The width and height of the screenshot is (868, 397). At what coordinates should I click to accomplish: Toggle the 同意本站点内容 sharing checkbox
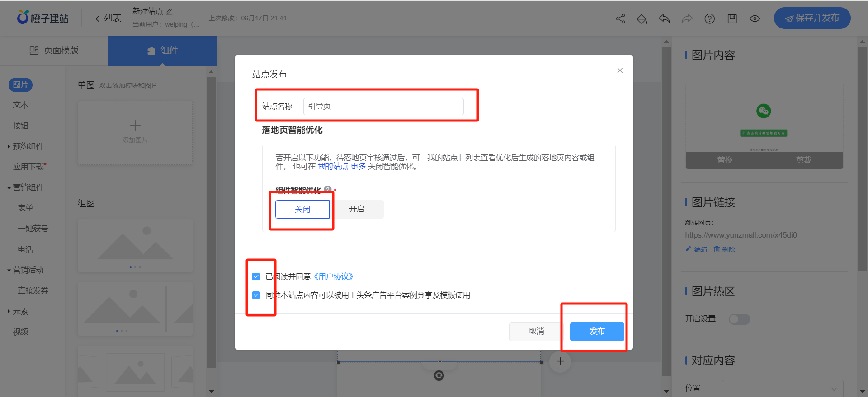(256, 295)
